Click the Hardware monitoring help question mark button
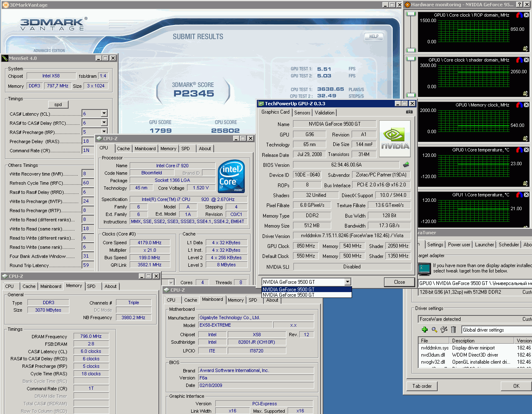Screen dimensions: 532x414 [520, 5]
